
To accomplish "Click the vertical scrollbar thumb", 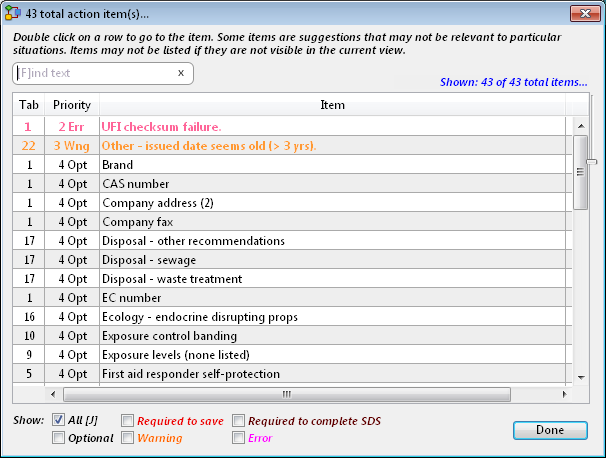I will pyautogui.click(x=580, y=172).
